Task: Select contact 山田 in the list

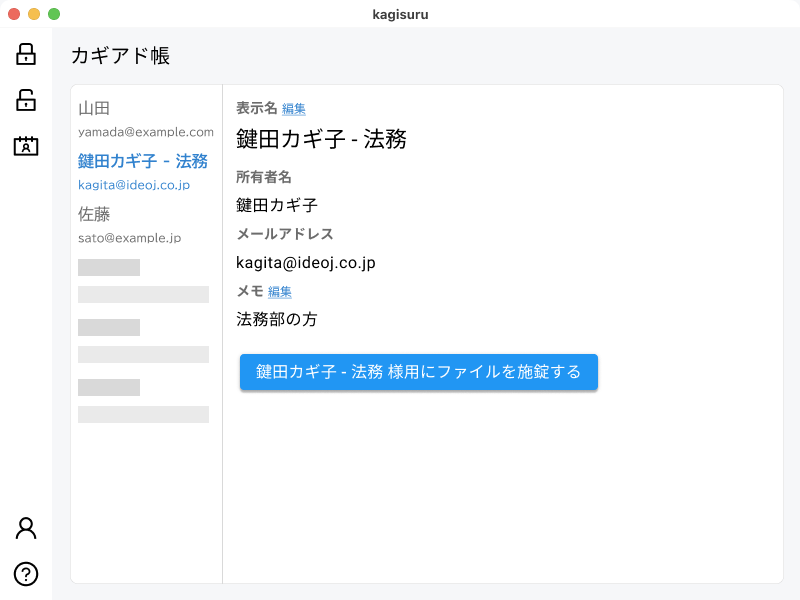Action: pos(94,108)
